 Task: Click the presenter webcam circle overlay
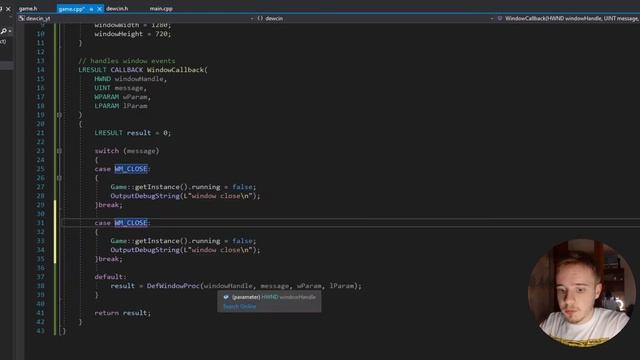tap(582, 293)
